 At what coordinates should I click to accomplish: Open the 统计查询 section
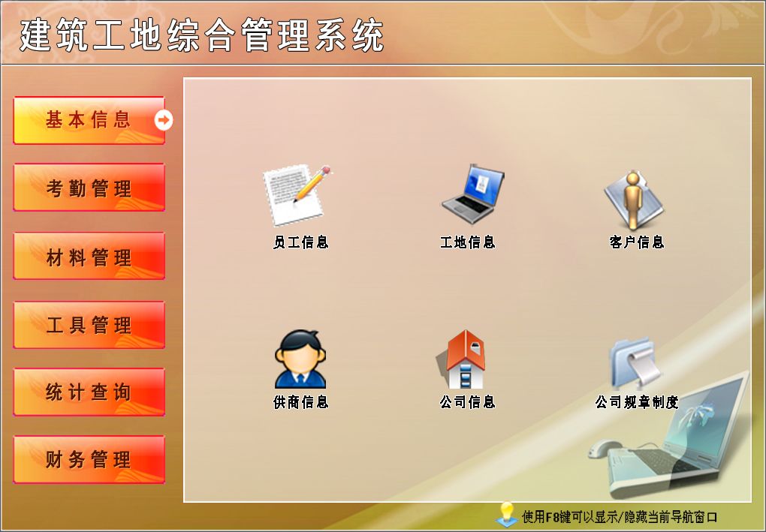tap(89, 392)
